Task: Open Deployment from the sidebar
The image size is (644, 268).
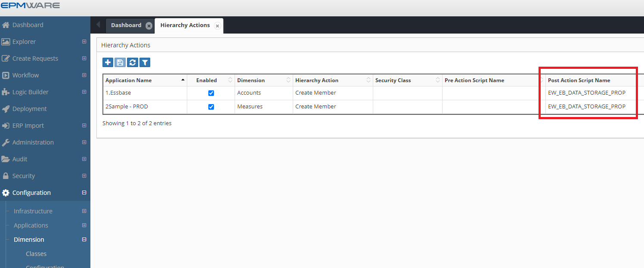Action: click(29, 109)
